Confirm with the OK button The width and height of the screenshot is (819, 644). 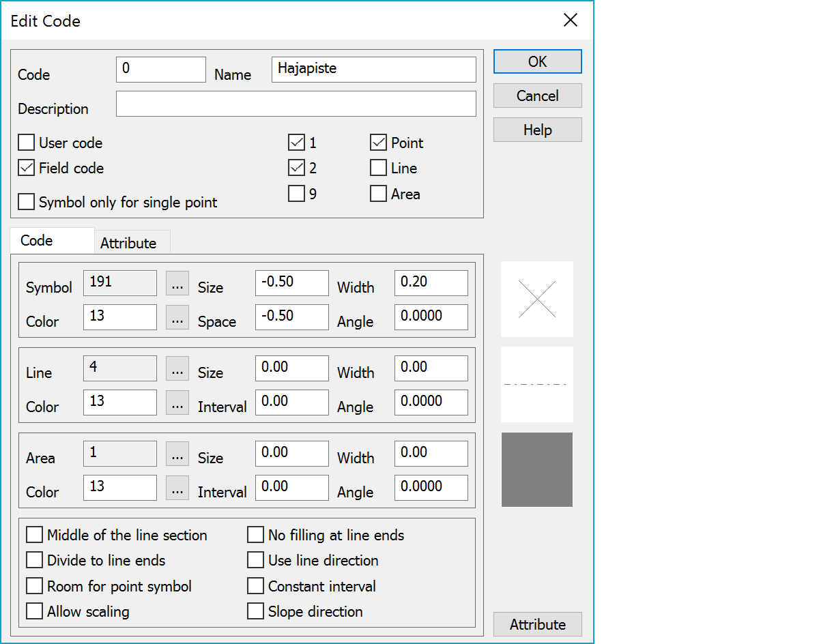coord(538,61)
